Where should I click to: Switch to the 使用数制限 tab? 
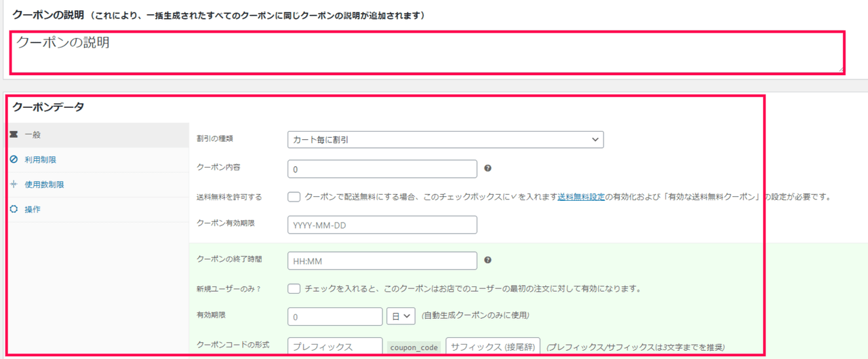pyautogui.click(x=44, y=185)
